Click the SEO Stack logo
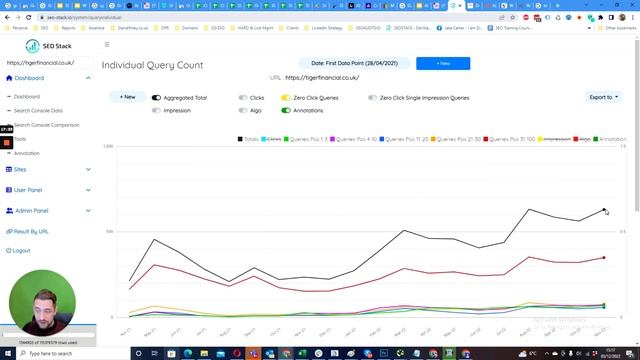 pos(48,46)
